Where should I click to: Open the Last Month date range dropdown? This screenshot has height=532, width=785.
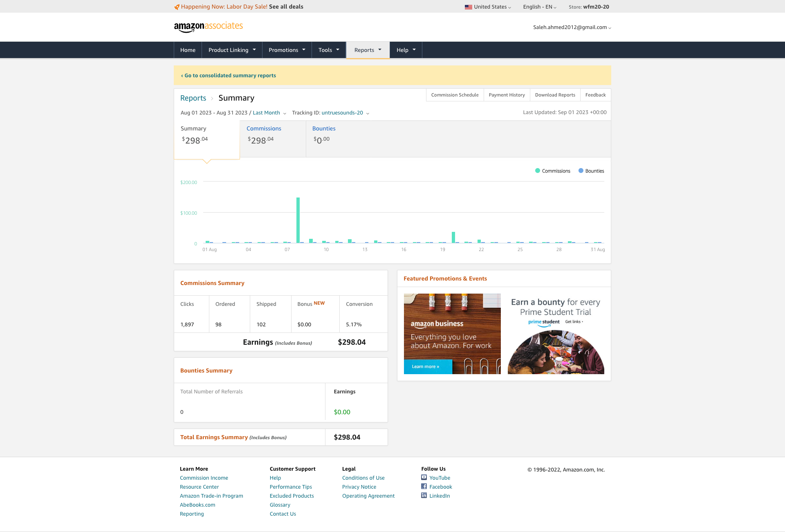(269, 113)
